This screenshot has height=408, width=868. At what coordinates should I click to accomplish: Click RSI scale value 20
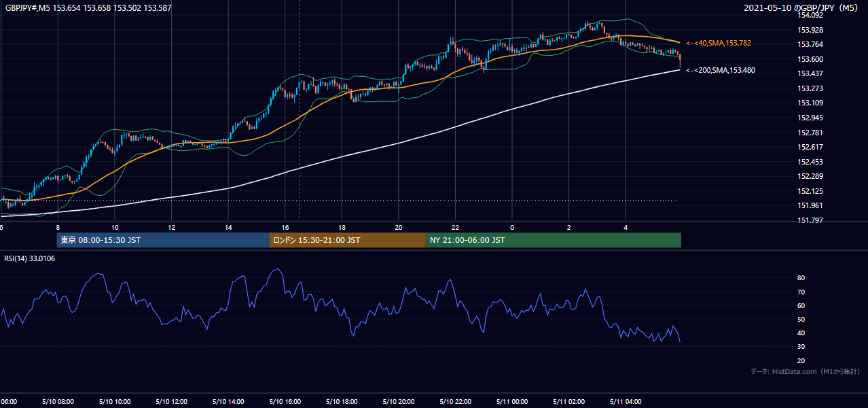click(801, 360)
